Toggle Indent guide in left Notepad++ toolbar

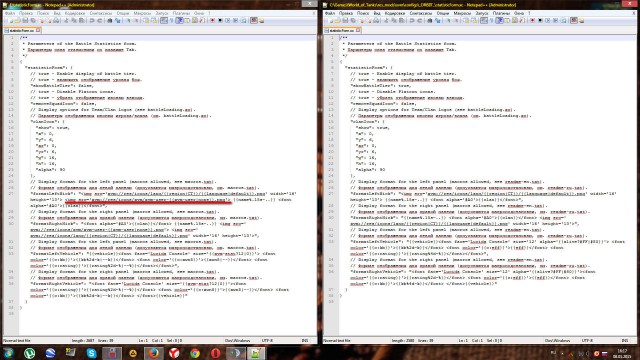(x=179, y=20)
